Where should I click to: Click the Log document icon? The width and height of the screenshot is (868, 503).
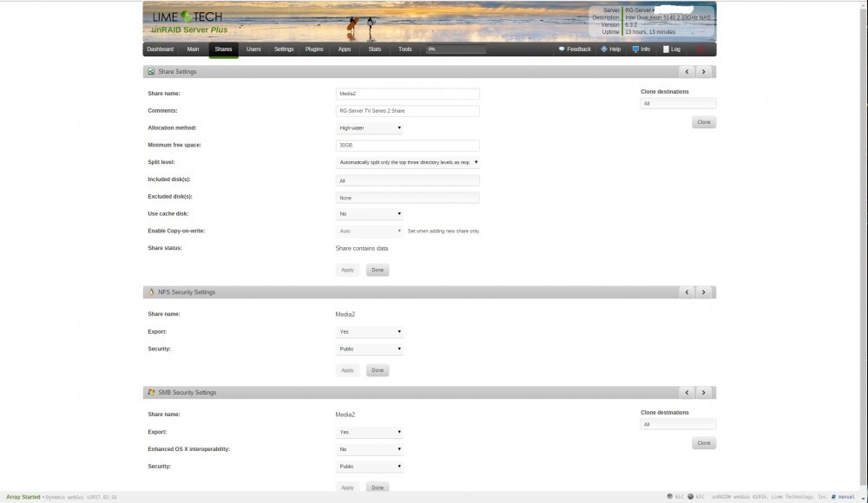[x=666, y=49]
